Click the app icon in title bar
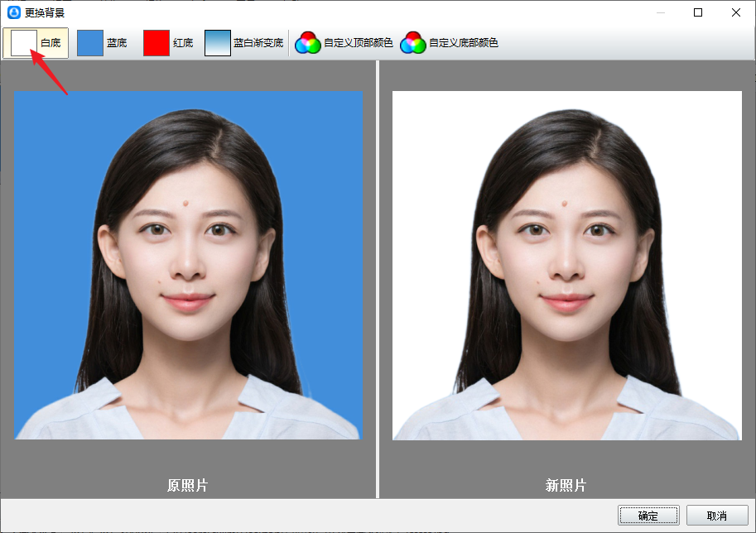 (x=13, y=12)
